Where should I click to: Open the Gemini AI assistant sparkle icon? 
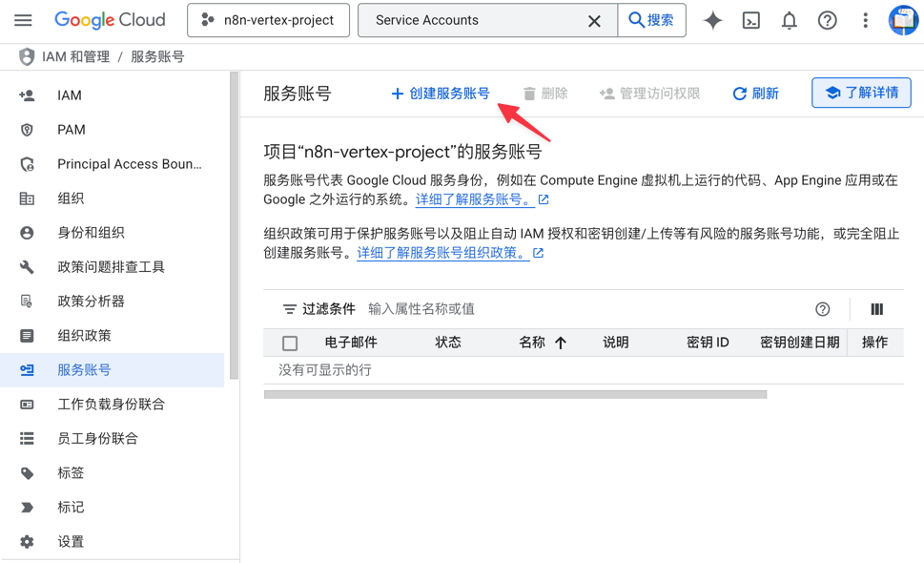tap(712, 20)
